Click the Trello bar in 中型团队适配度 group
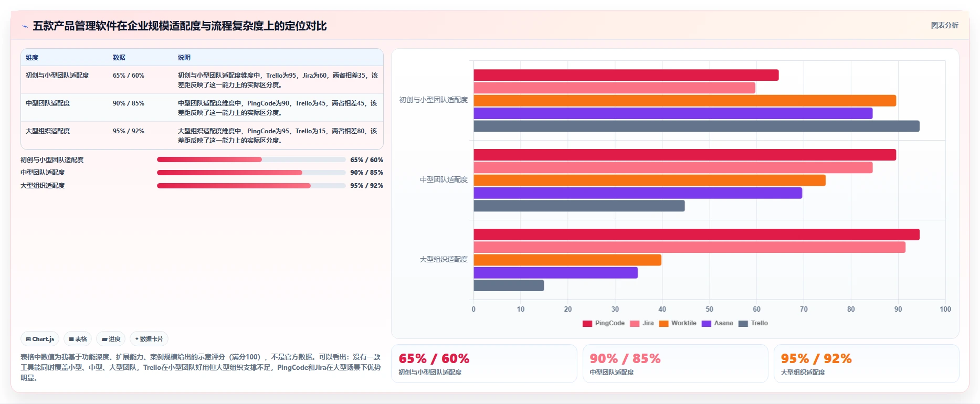Screen dimensions: 980x404 (x=579, y=206)
